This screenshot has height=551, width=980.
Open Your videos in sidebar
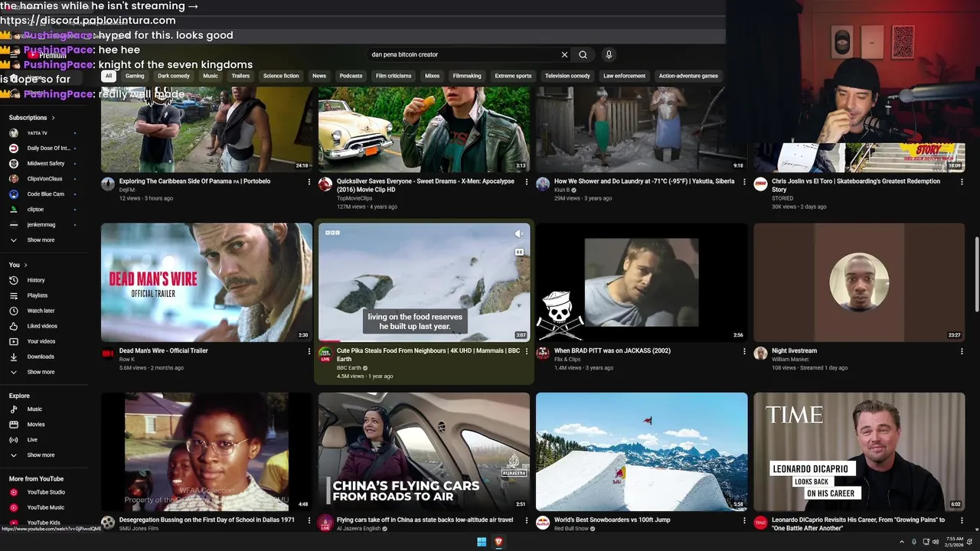tap(46, 341)
